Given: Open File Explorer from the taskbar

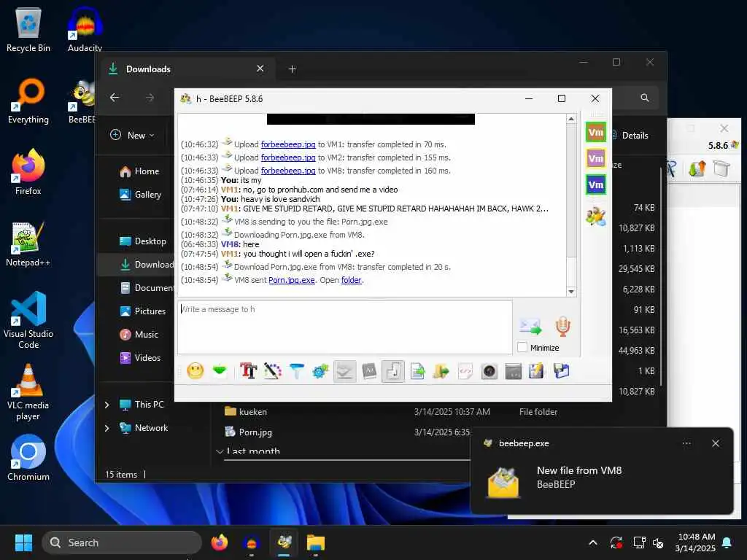Looking at the screenshot, I should click(x=315, y=542).
